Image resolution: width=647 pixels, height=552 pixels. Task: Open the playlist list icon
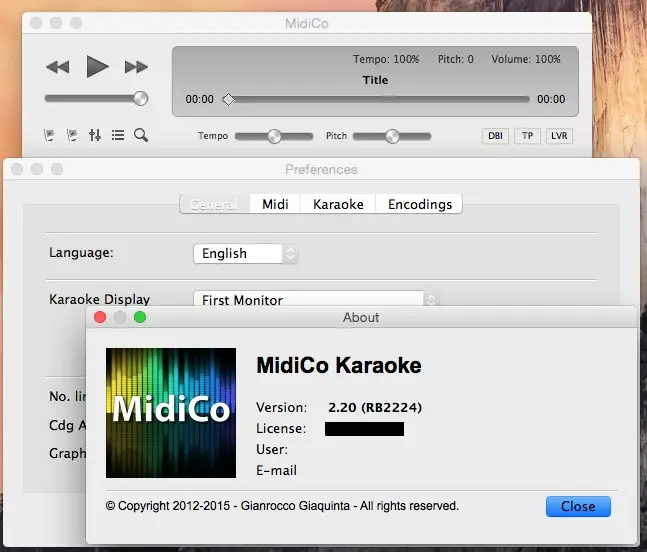click(118, 135)
